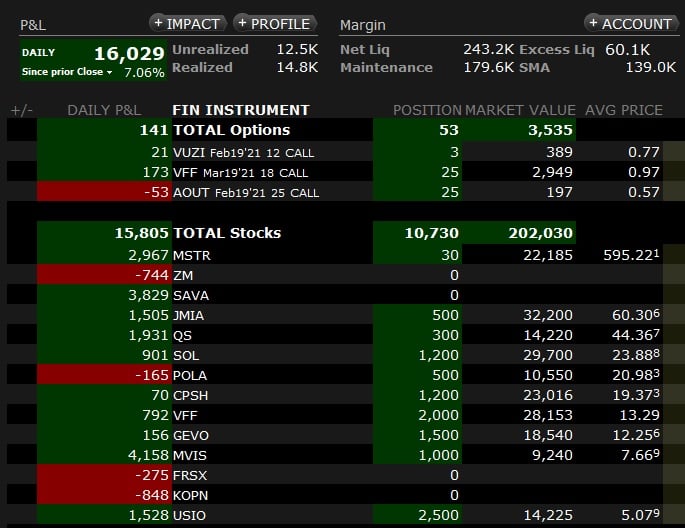Click total options market value 3,535
The width and height of the screenshot is (685, 528).
pos(519,130)
